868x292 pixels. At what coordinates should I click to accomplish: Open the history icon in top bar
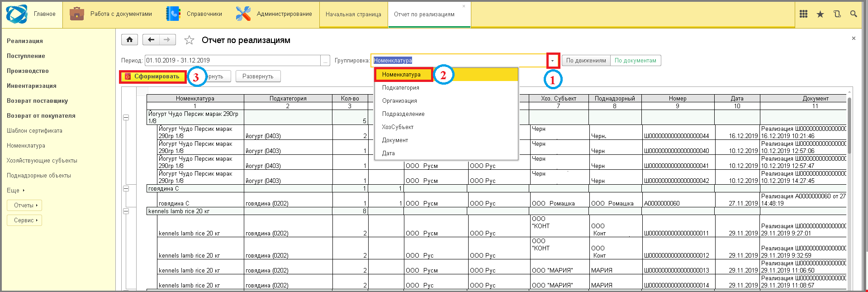837,14
